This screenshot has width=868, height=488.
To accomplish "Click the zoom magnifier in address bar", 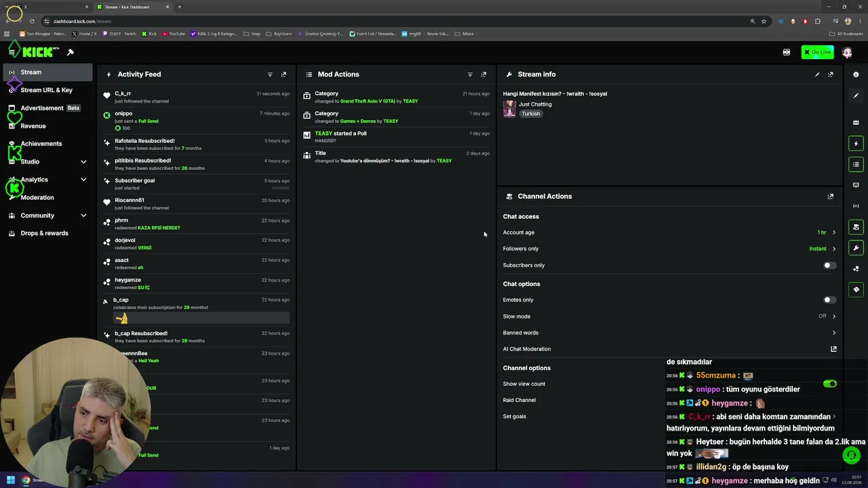I will 753,21.
